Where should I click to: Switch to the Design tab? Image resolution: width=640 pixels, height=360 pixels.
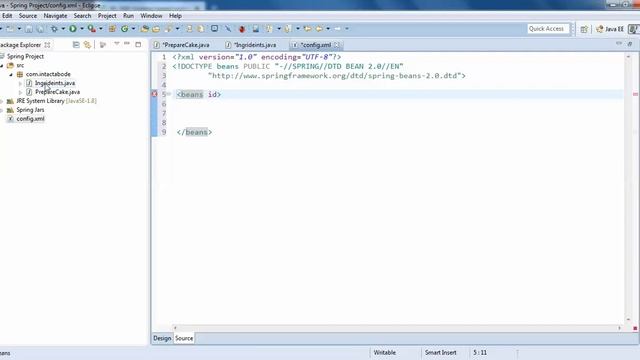162,338
